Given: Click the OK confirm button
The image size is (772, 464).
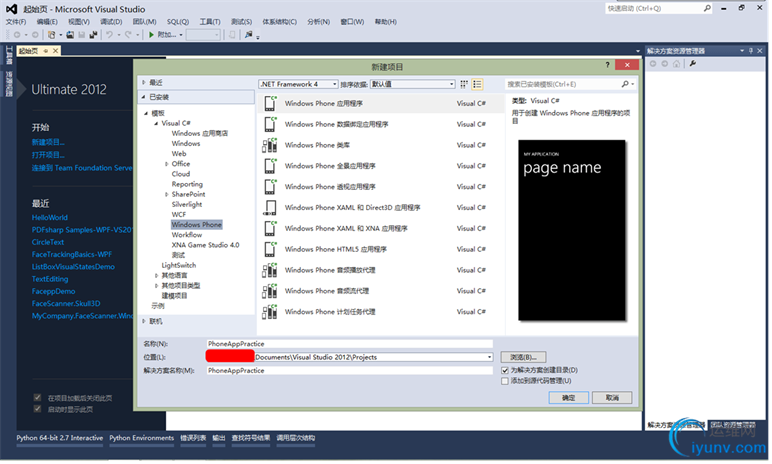Looking at the screenshot, I should click(570, 398).
